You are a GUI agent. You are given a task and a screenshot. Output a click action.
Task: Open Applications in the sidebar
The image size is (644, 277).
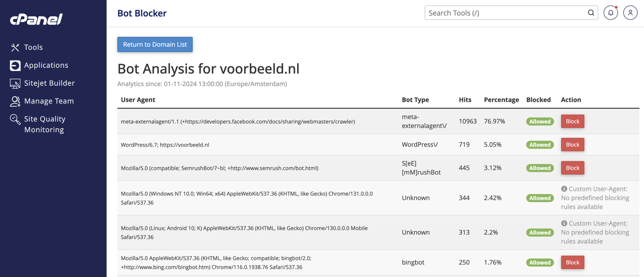point(46,65)
